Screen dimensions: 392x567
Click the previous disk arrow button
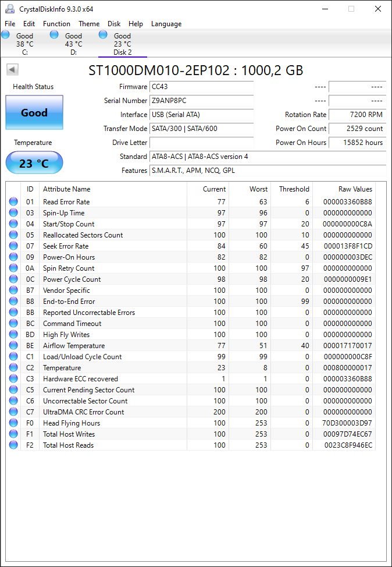point(13,70)
